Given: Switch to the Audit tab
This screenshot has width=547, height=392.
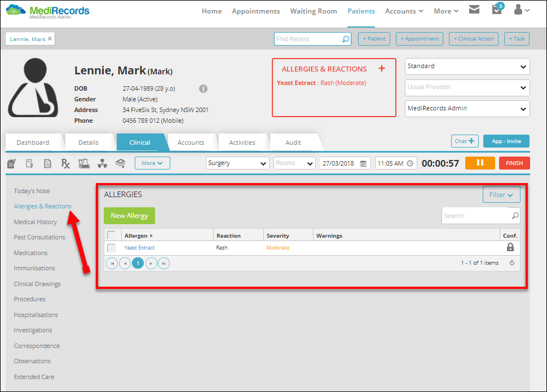Looking at the screenshot, I should click(x=293, y=142).
